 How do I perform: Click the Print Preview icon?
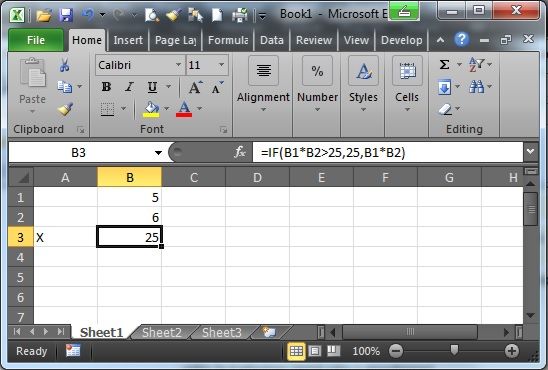tap(152, 15)
